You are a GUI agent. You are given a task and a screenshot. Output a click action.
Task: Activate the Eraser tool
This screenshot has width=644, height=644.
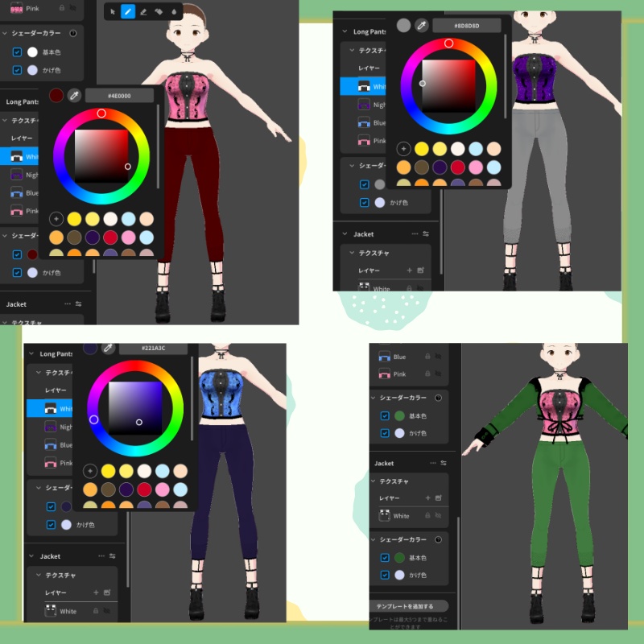coord(144,12)
